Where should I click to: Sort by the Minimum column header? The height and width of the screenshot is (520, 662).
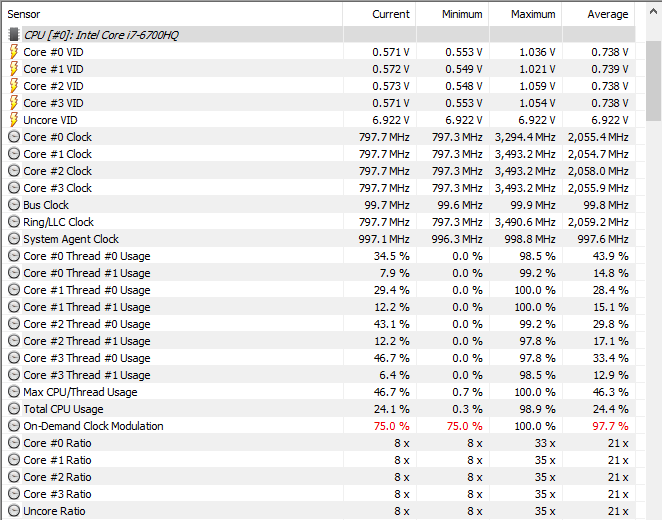pyautogui.click(x=462, y=14)
